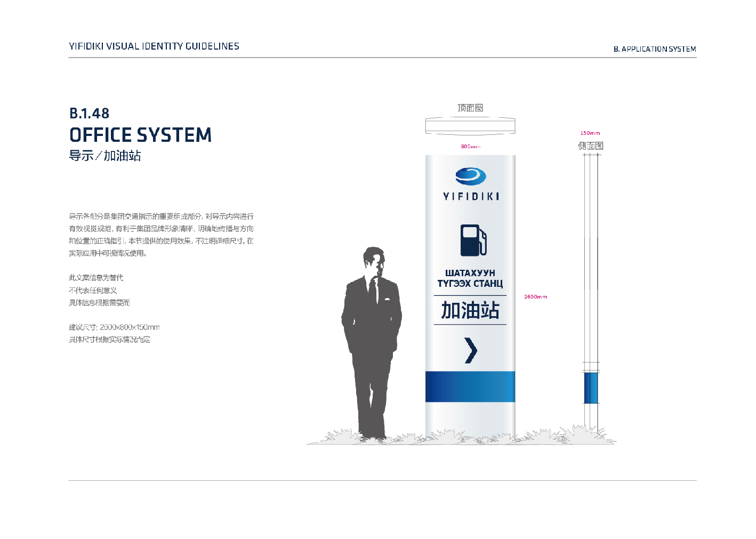Click the B.1.48 section number
This screenshot has height=539, width=756.
pos(89,113)
